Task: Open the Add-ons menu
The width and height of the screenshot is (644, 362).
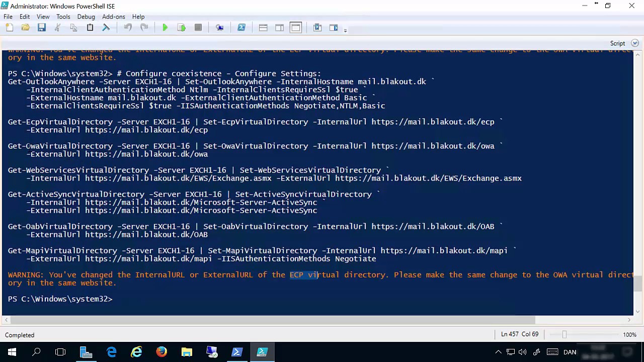Action: (114, 17)
